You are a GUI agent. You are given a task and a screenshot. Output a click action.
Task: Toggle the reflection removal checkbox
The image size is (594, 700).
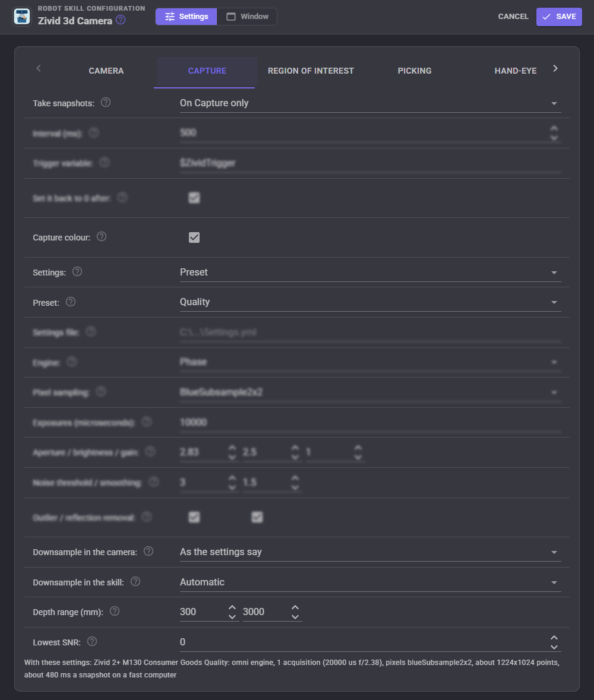(257, 517)
